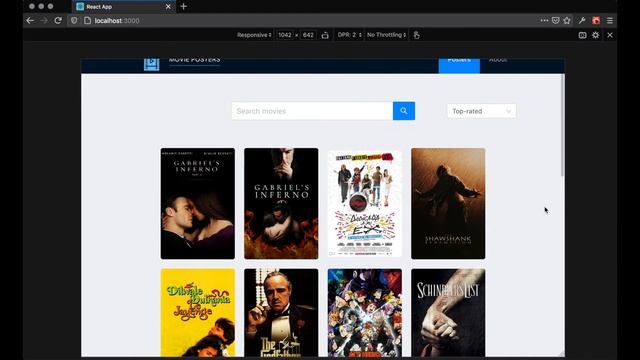The image size is (640, 360).
Task: Select the Posters navigation tab
Action: (x=459, y=65)
